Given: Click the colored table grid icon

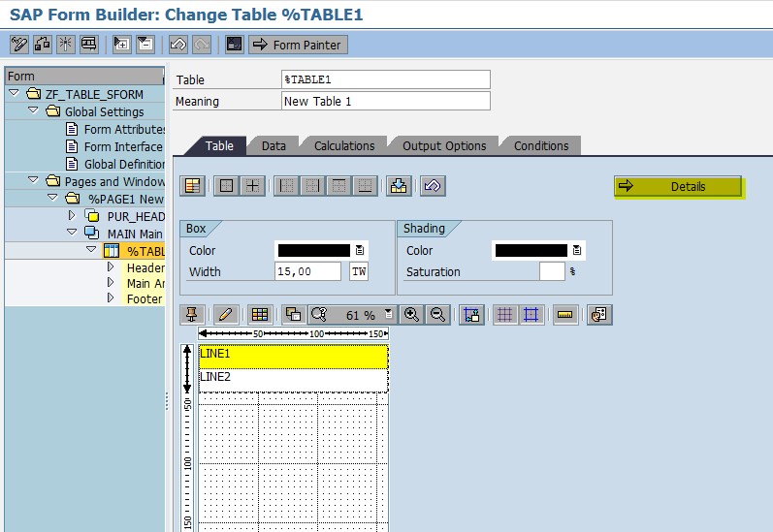Looking at the screenshot, I should 259,314.
